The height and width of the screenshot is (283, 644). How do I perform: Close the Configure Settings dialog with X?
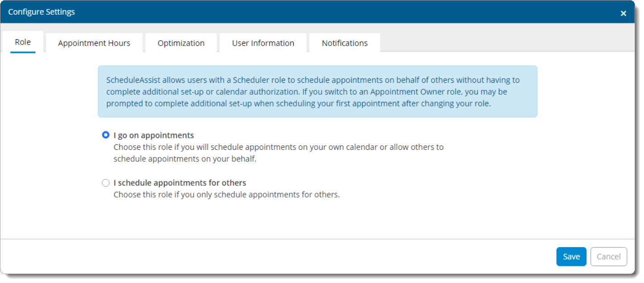623,13
